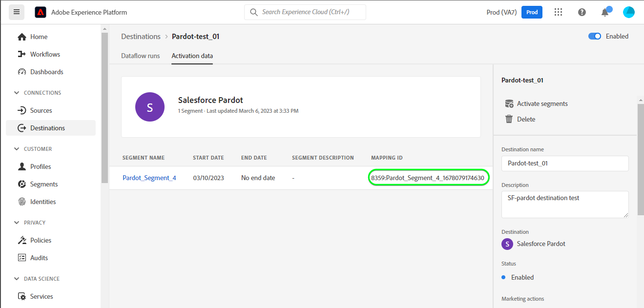Viewport: 644px width, 308px height.
Task: Click the SEGMENT NAME column header
Action: pos(144,158)
